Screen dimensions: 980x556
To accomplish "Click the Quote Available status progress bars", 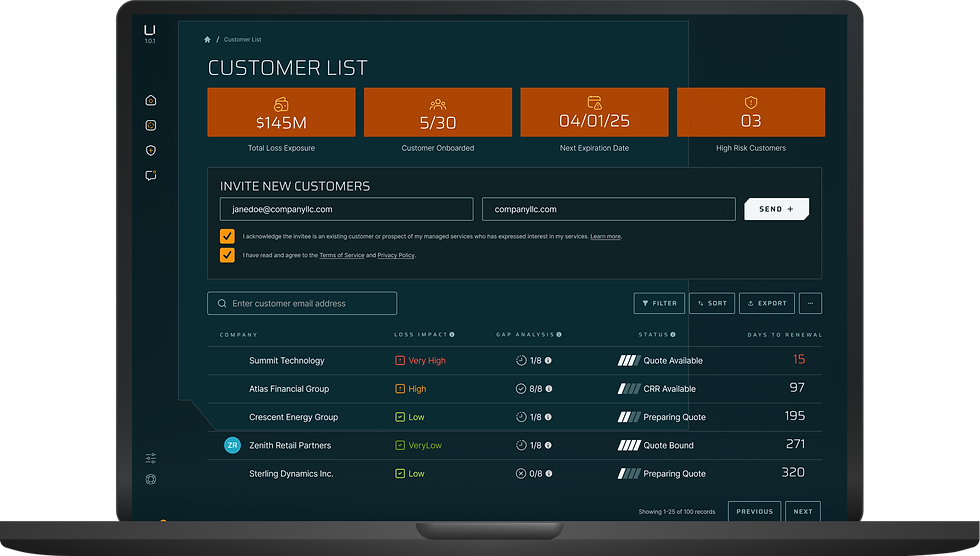I will 629,360.
